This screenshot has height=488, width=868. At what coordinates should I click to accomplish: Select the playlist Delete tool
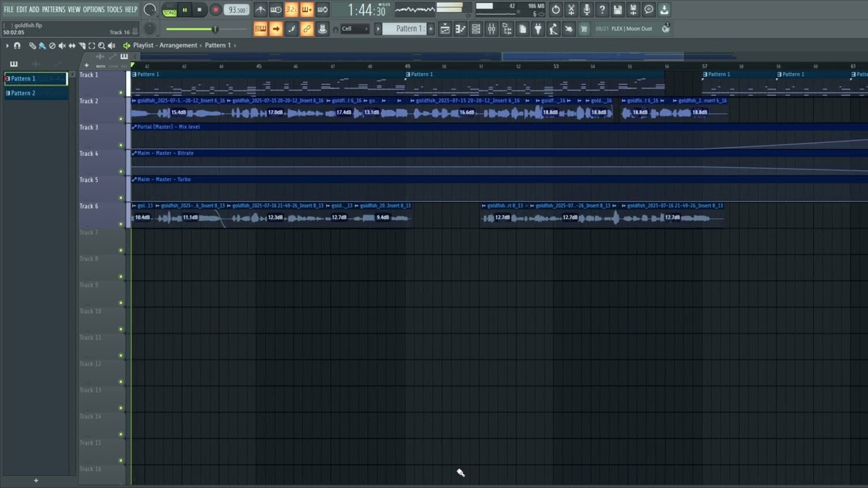coord(52,46)
